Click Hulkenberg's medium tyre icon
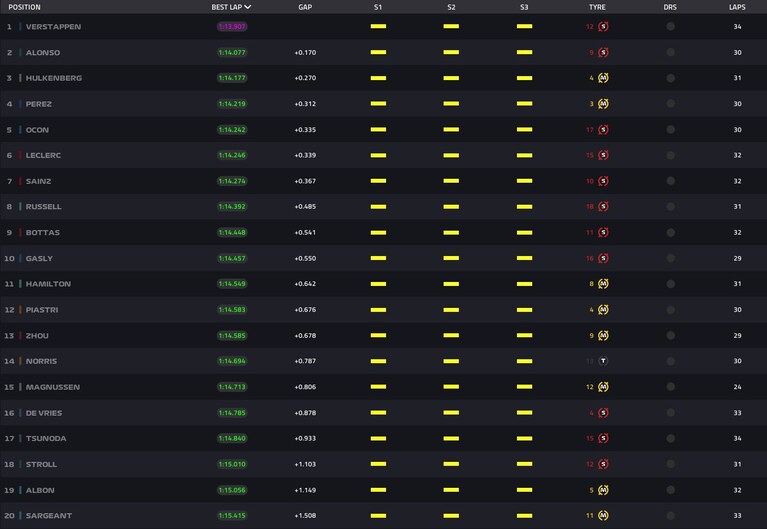767x529 pixels. [603, 78]
